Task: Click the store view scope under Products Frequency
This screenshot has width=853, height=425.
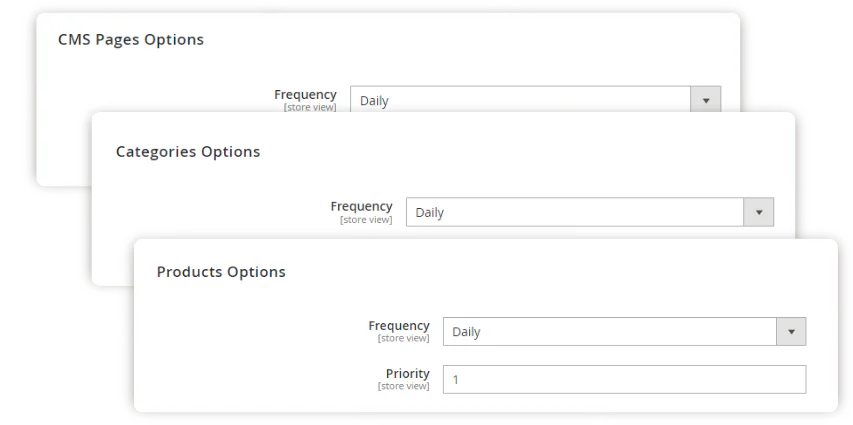Action: click(x=403, y=338)
